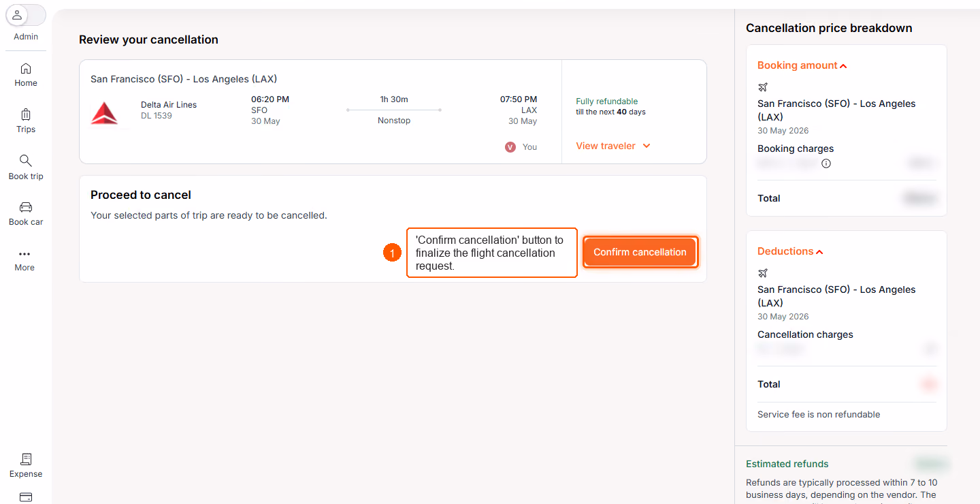Confirm the flight cancellation

pos(640,252)
